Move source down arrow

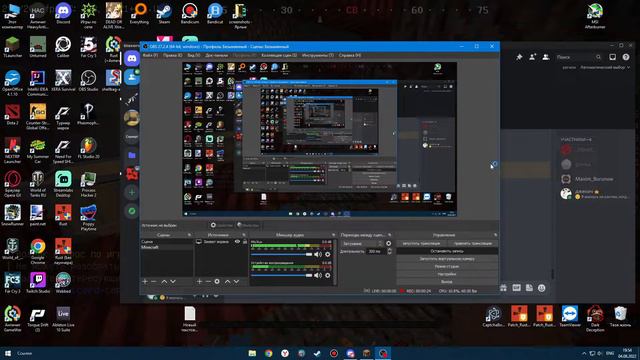click(x=236, y=282)
